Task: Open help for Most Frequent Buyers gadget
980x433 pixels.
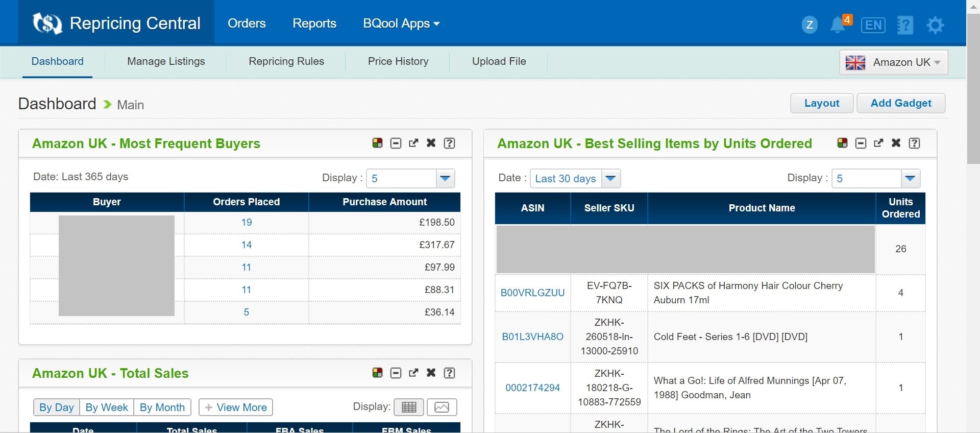Action: (449, 143)
